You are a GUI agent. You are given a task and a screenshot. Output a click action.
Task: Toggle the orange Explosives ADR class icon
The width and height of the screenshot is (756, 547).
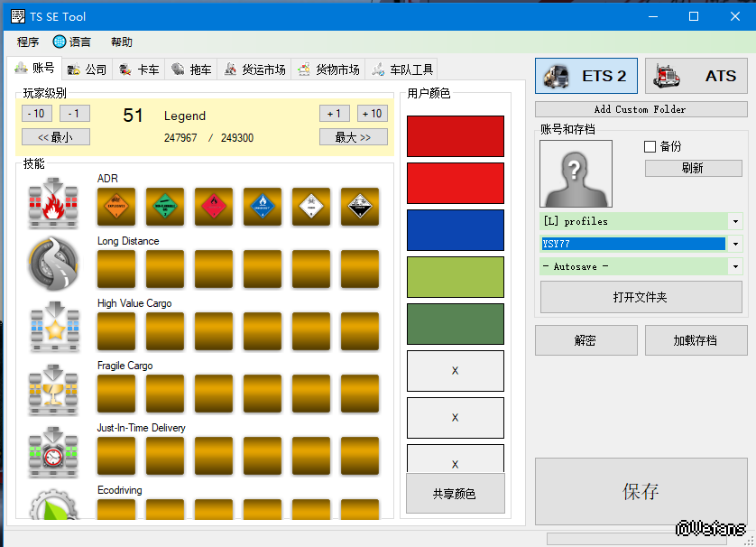pos(116,207)
